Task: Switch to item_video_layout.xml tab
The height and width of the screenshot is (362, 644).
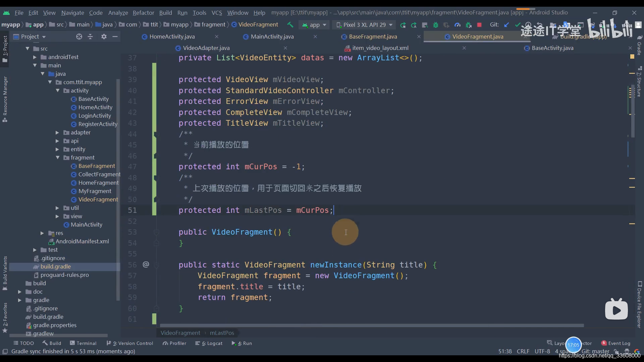Action: point(380,48)
